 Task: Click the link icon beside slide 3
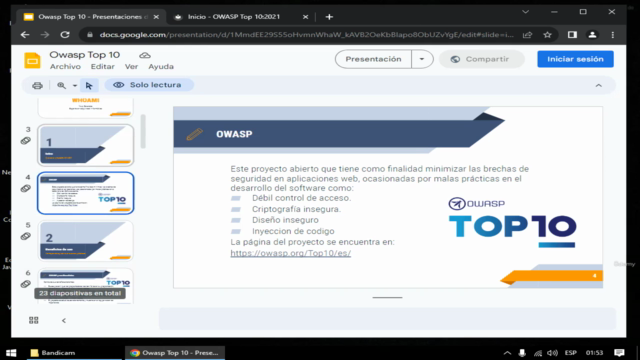(26, 141)
